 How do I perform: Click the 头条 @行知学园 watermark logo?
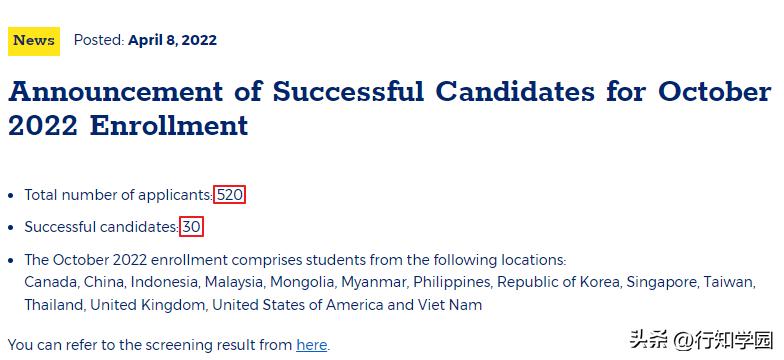(702, 341)
